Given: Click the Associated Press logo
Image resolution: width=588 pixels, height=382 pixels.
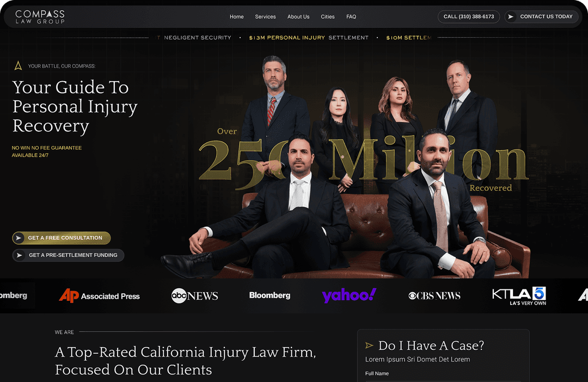Looking at the screenshot, I should click(x=100, y=296).
